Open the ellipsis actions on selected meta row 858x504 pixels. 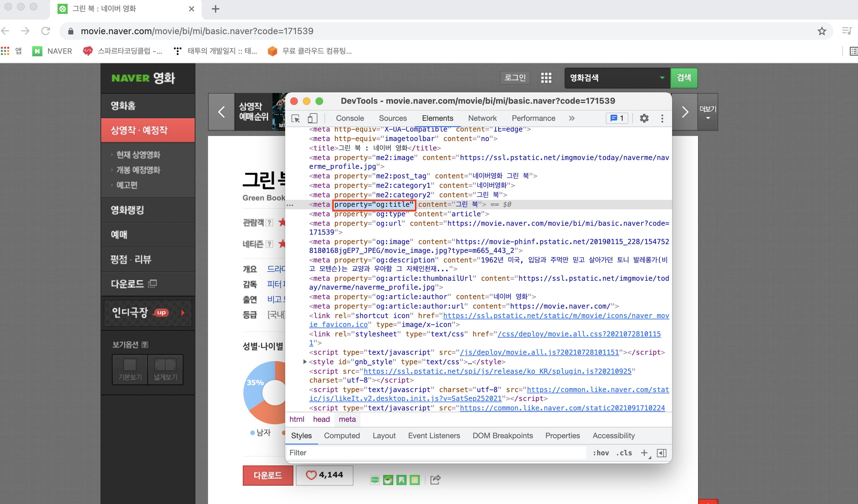coord(290,205)
